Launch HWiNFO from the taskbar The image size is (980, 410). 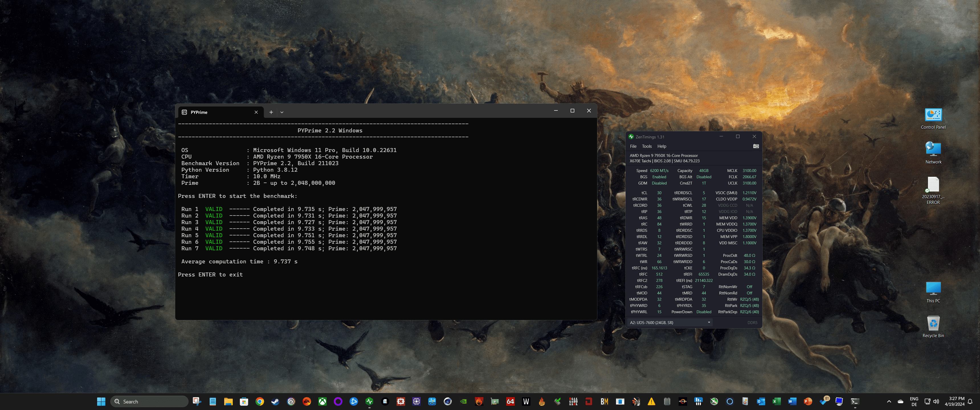tap(698, 401)
